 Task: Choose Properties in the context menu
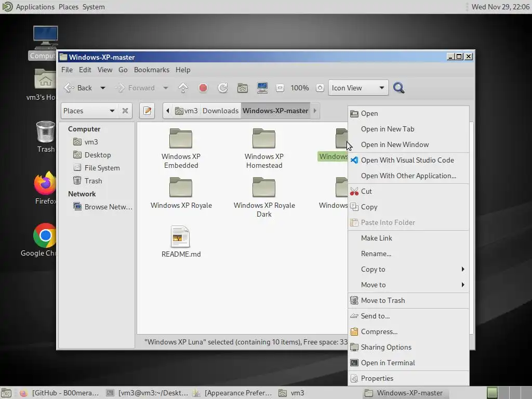point(408,379)
